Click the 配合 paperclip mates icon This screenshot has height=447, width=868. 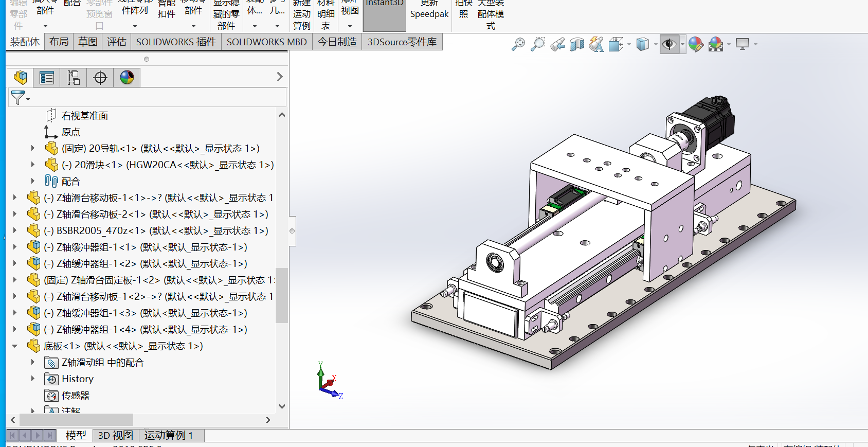(51, 181)
